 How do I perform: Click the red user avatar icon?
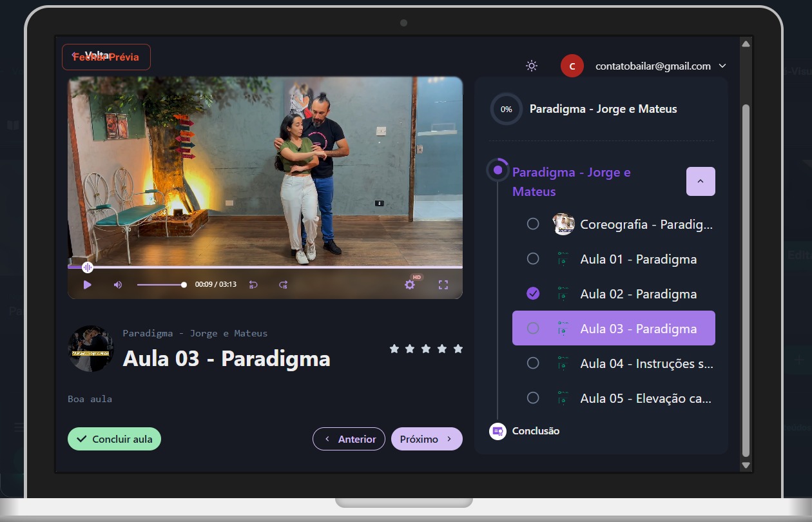[x=572, y=66]
